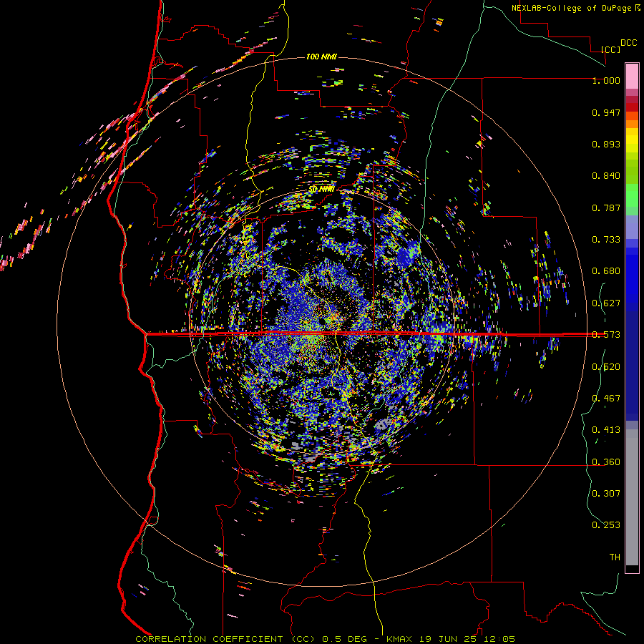The height and width of the screenshot is (644, 644).
Task: Click the Correlation Coefficient KMAX caption at the bottom
Action: (325, 639)
